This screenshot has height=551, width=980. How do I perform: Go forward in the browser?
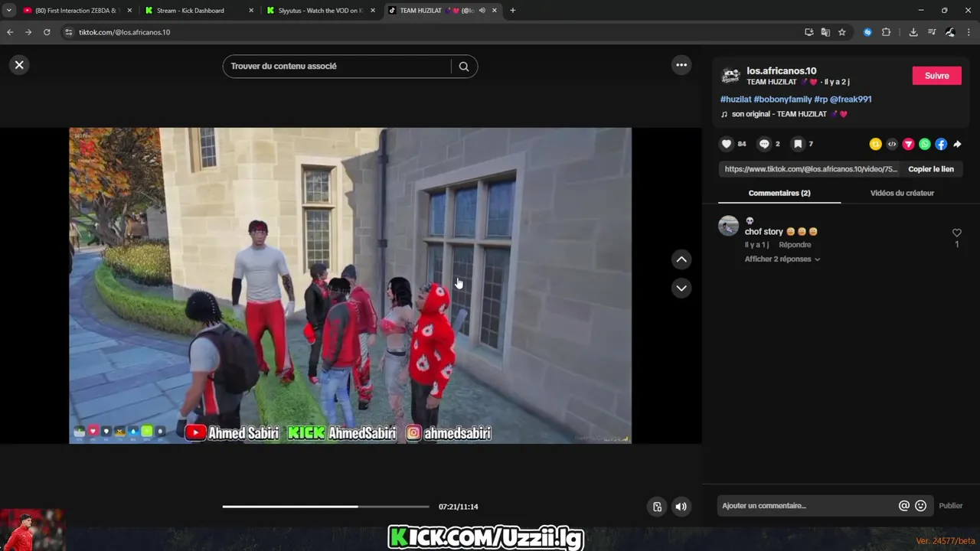[x=28, y=32]
